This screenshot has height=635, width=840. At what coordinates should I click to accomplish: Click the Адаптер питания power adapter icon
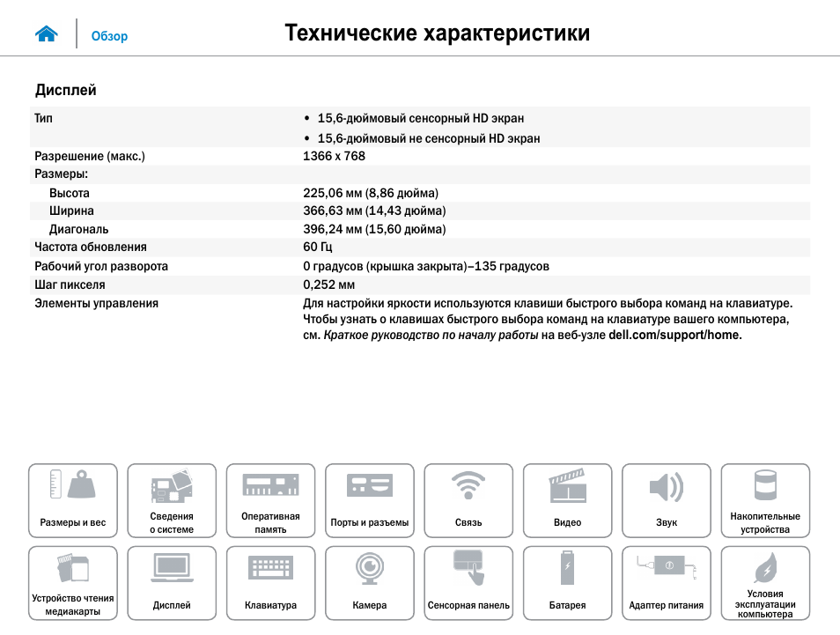667,583
